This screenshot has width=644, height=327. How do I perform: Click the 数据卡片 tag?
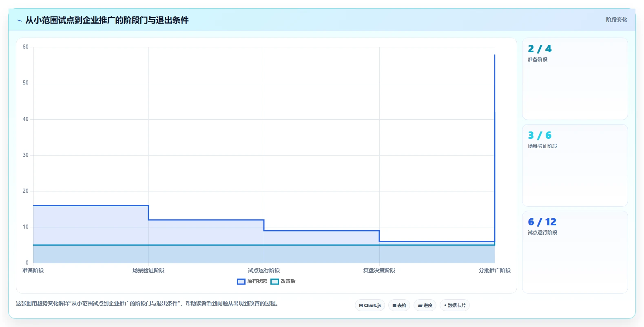coord(455,305)
